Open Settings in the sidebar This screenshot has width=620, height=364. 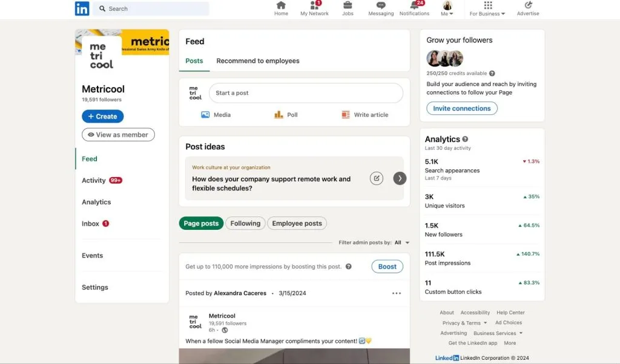pyautogui.click(x=95, y=287)
